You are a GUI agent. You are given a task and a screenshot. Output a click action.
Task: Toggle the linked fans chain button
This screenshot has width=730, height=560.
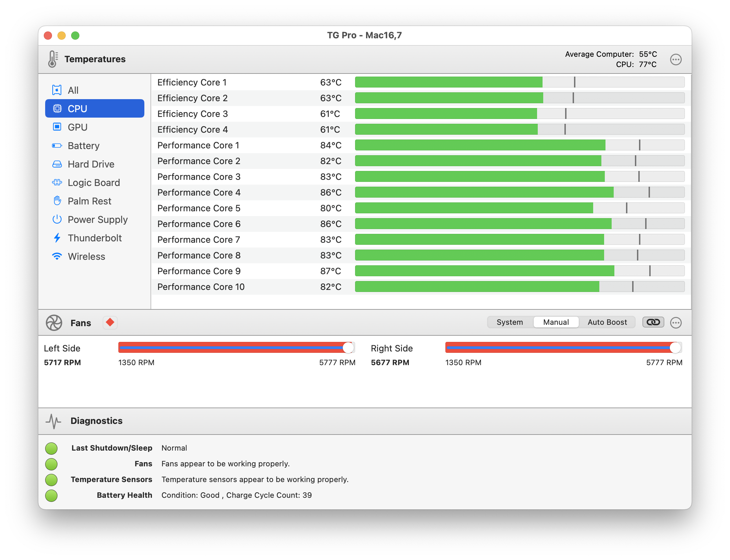[653, 322]
